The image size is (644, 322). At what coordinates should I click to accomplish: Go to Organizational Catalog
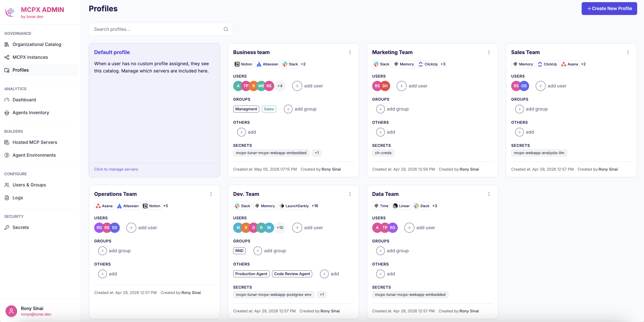pos(40,44)
